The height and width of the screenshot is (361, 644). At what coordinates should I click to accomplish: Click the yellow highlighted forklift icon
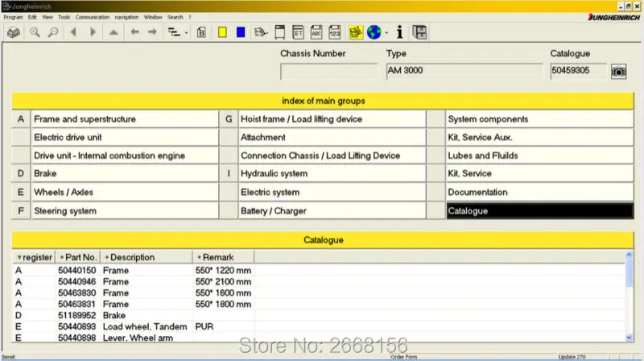[x=355, y=32]
